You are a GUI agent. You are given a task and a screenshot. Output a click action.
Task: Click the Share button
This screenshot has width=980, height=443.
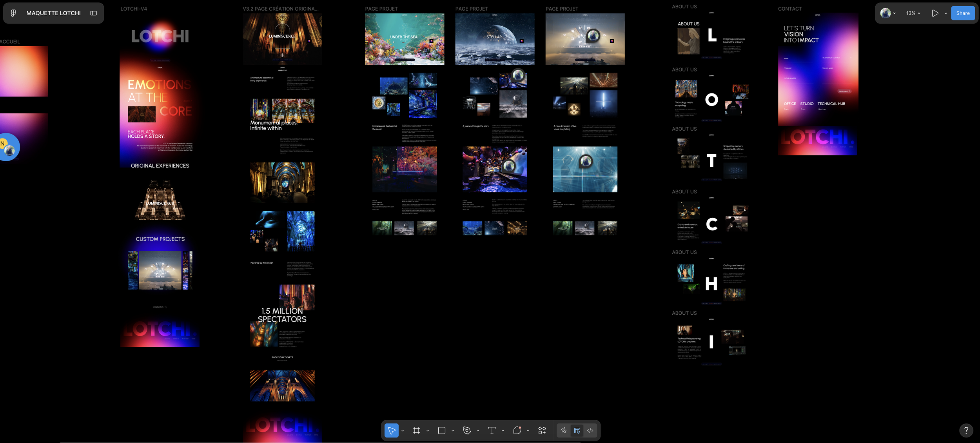(x=963, y=13)
